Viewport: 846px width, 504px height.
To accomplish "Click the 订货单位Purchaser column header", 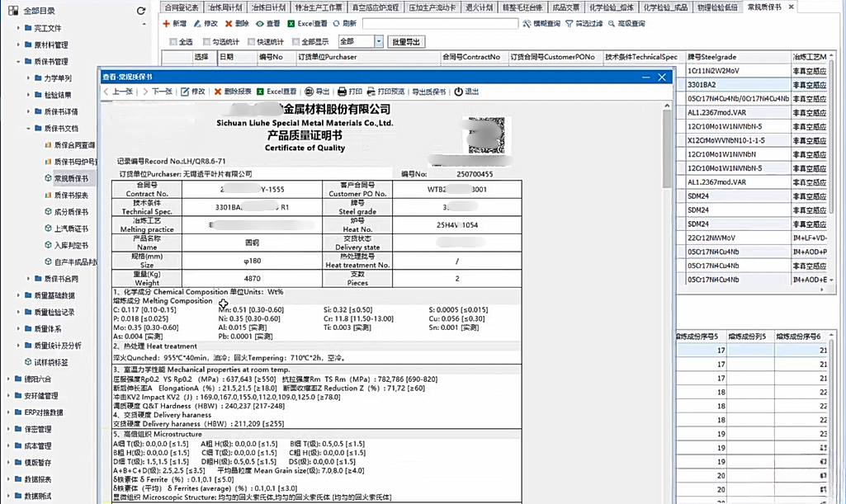I will pos(368,57).
